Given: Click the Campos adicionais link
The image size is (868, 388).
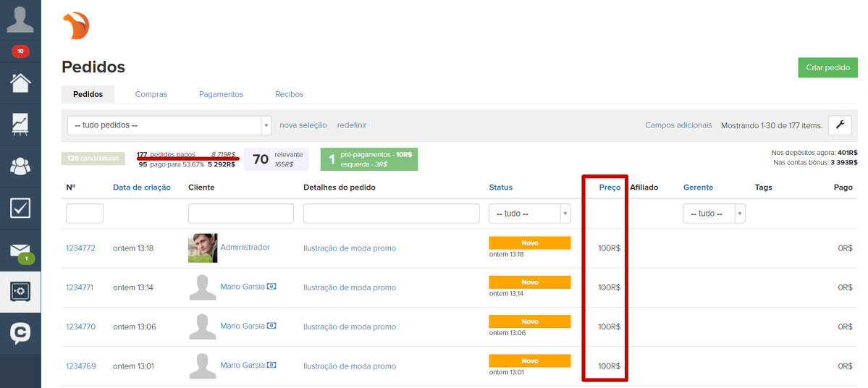Looking at the screenshot, I should pyautogui.click(x=678, y=125).
